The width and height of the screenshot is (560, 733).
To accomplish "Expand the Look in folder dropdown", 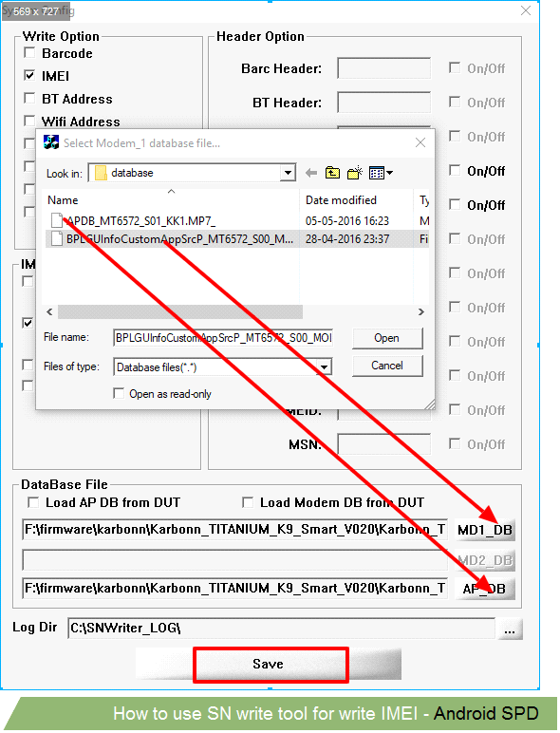I will coord(288,173).
